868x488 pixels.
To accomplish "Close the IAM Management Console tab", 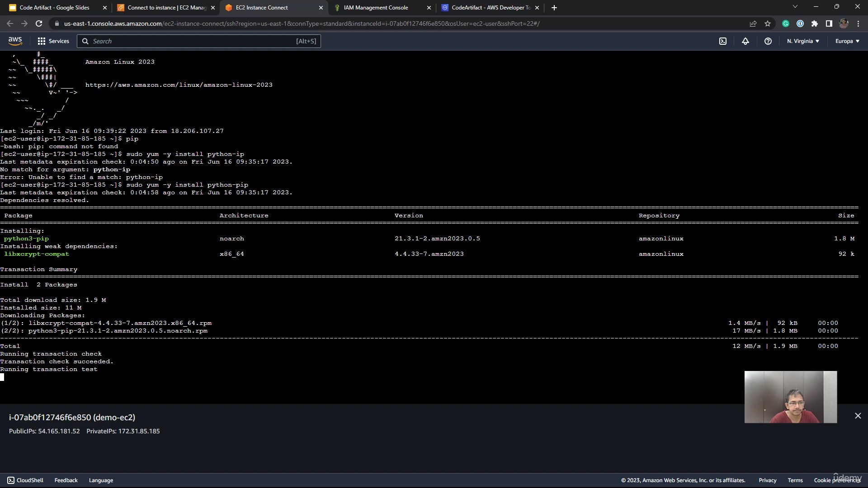I will 429,8.
